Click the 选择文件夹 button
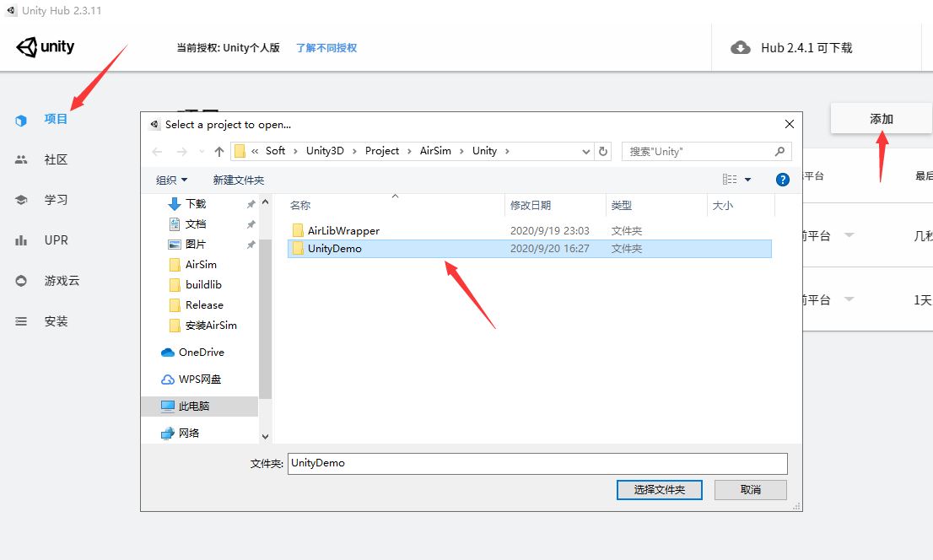933x560 pixels. [x=660, y=490]
